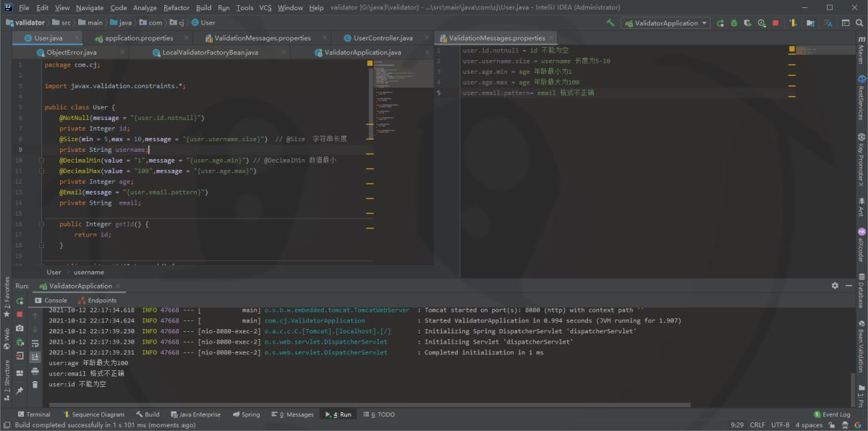The width and height of the screenshot is (868, 431).
Task: Open the Ant tool window
Action: (861, 207)
